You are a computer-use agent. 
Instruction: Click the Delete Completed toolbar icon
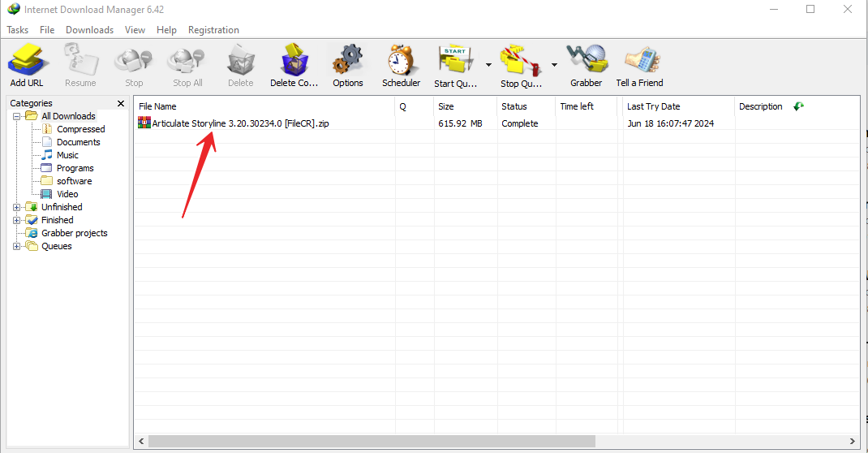pos(294,60)
